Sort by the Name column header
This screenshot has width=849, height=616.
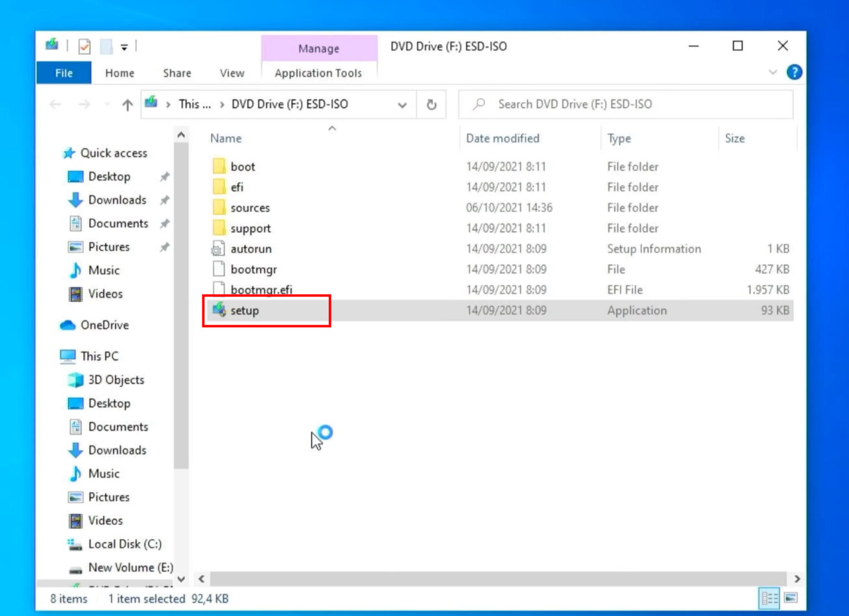click(226, 138)
